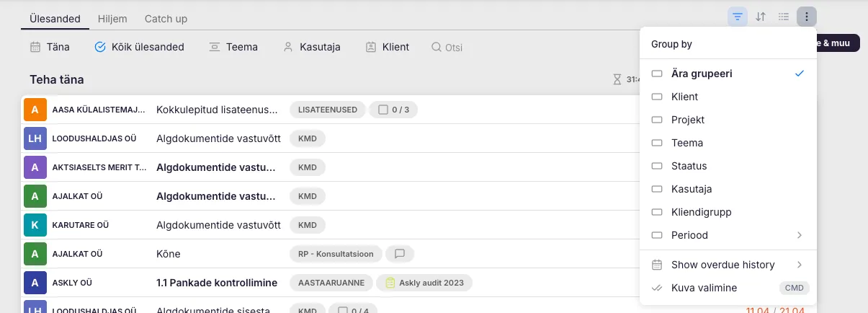Open the 1.1 Pankade kontrollimine task
868x313 pixels.
tap(216, 283)
